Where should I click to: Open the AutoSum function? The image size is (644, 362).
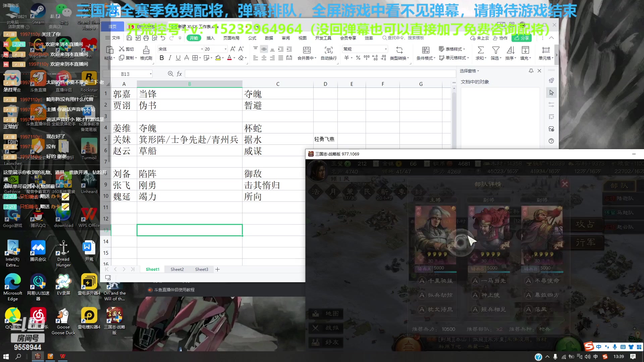click(480, 50)
